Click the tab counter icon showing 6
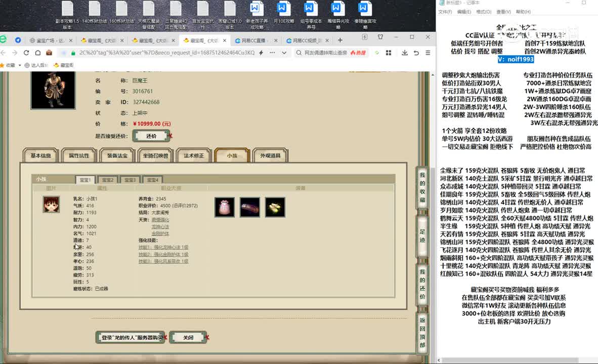This screenshot has width=598, height=364. click(365, 37)
